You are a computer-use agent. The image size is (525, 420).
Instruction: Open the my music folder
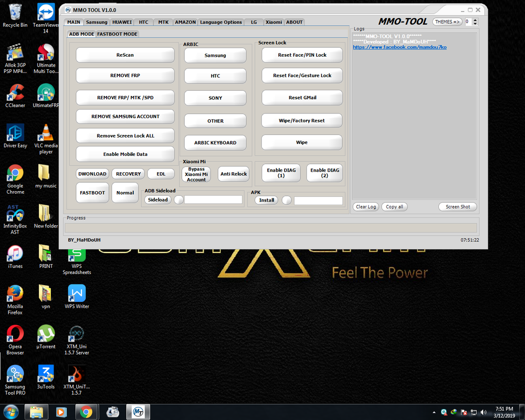tap(46, 176)
